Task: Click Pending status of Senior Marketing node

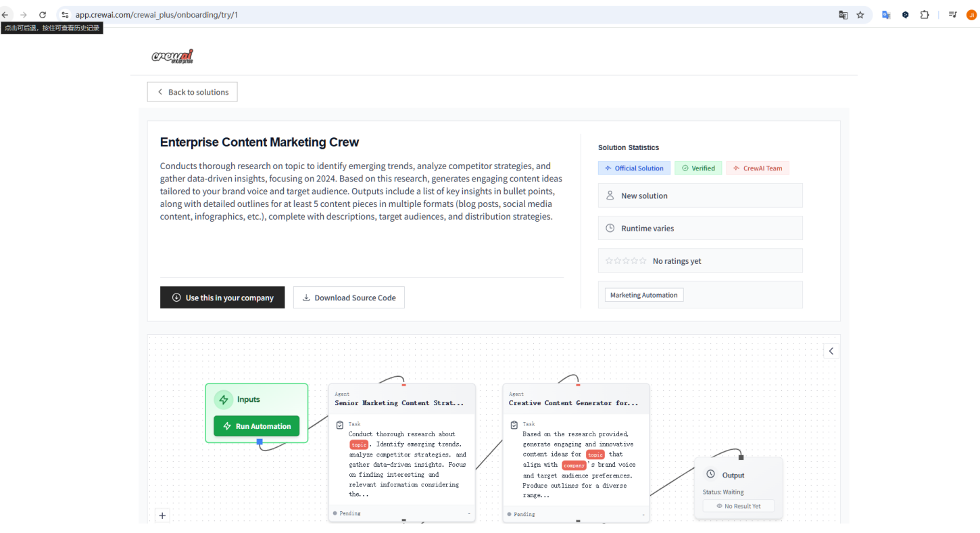Action: pyautogui.click(x=347, y=514)
